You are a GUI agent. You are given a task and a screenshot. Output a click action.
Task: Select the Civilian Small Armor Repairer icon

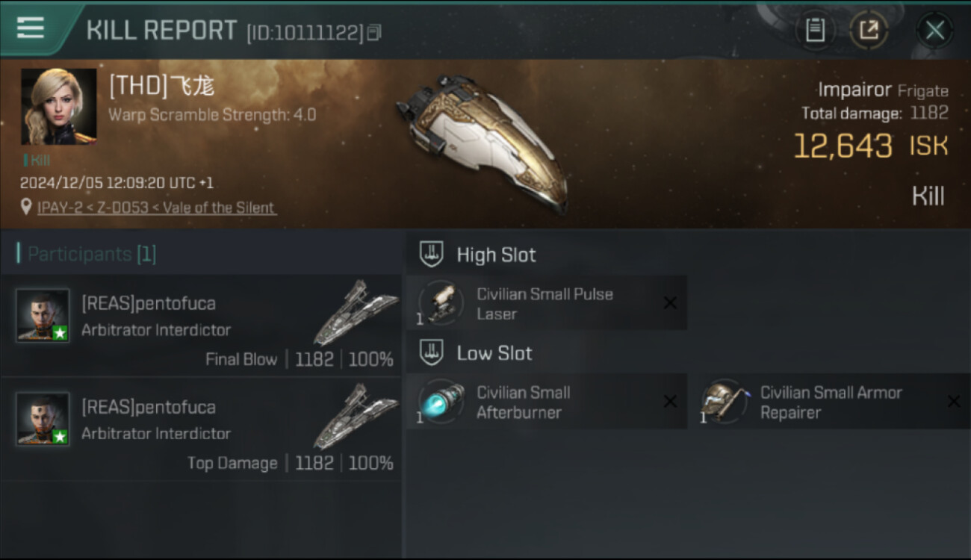tap(725, 402)
